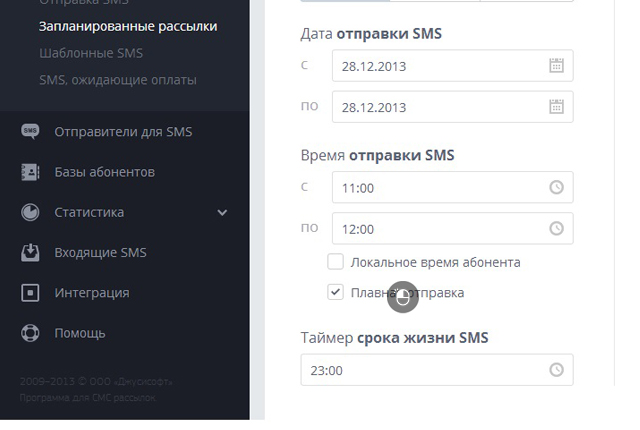640x430 pixels.
Task: Open the Запланированные рассылки menu item
Action: (x=128, y=27)
